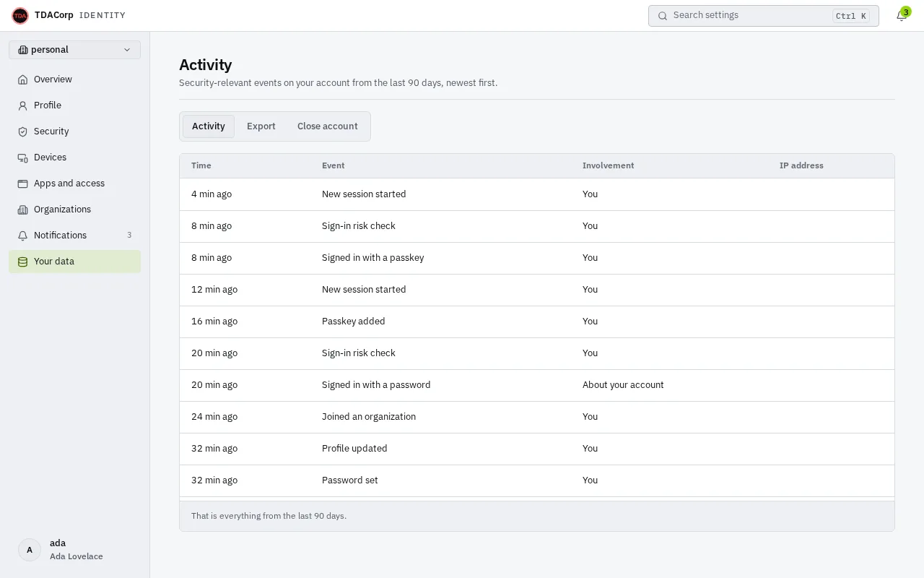The height and width of the screenshot is (578, 924).
Task: Select the 'Profile updated' event
Action: tap(354, 449)
